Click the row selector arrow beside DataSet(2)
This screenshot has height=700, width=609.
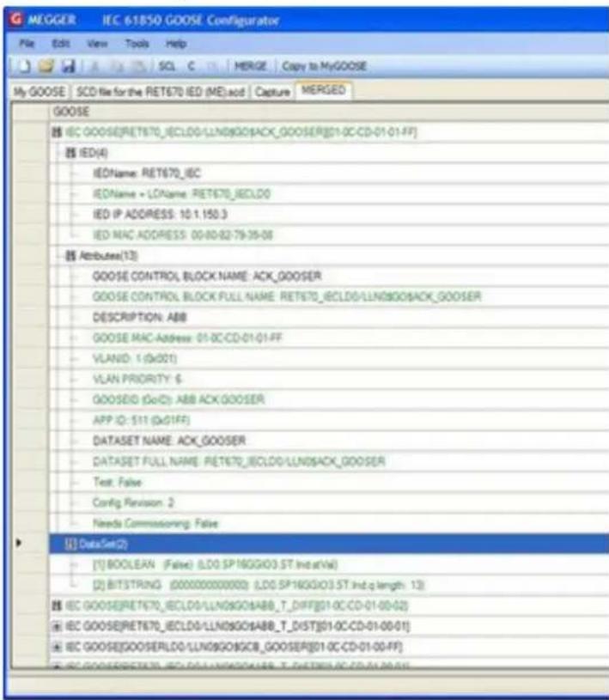point(18,544)
